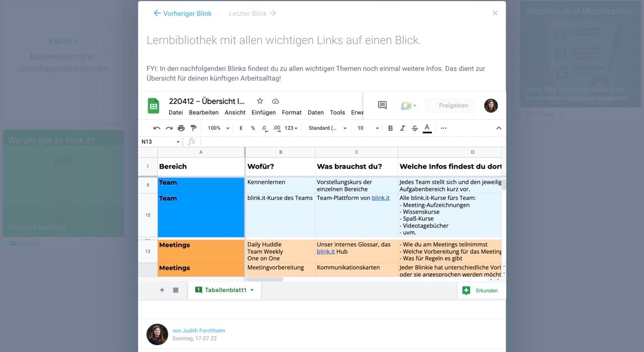Image resolution: width=644 pixels, height=352 pixels.
Task: Open the Einfügen menu
Action: click(x=264, y=112)
